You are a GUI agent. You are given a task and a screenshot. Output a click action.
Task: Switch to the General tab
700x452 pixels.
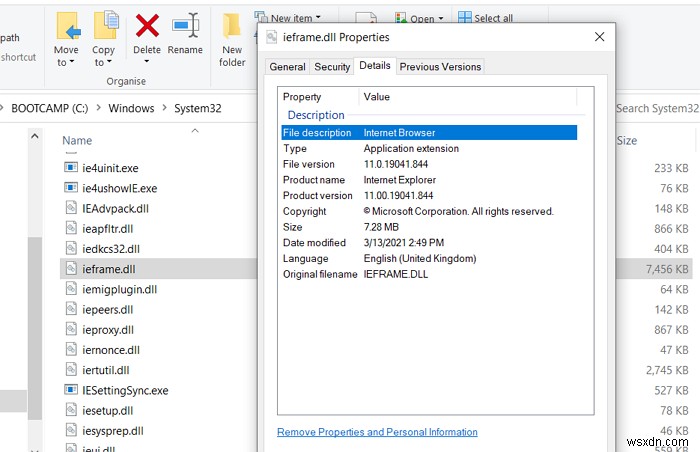[287, 67]
